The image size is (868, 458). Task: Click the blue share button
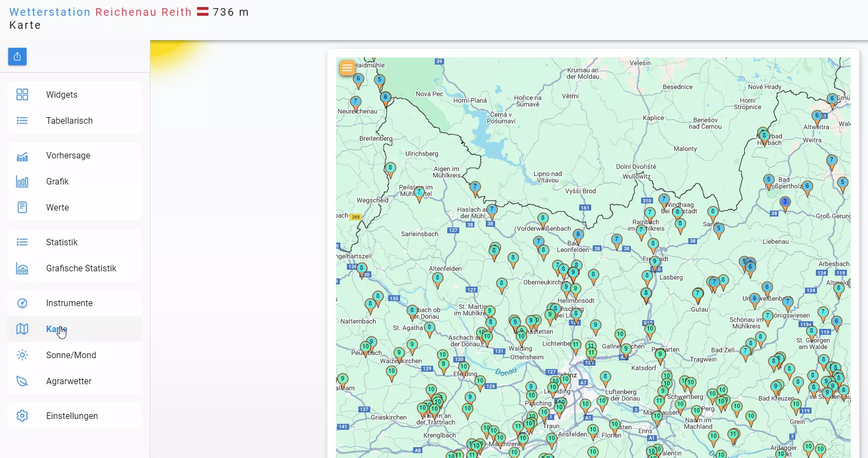tap(17, 56)
